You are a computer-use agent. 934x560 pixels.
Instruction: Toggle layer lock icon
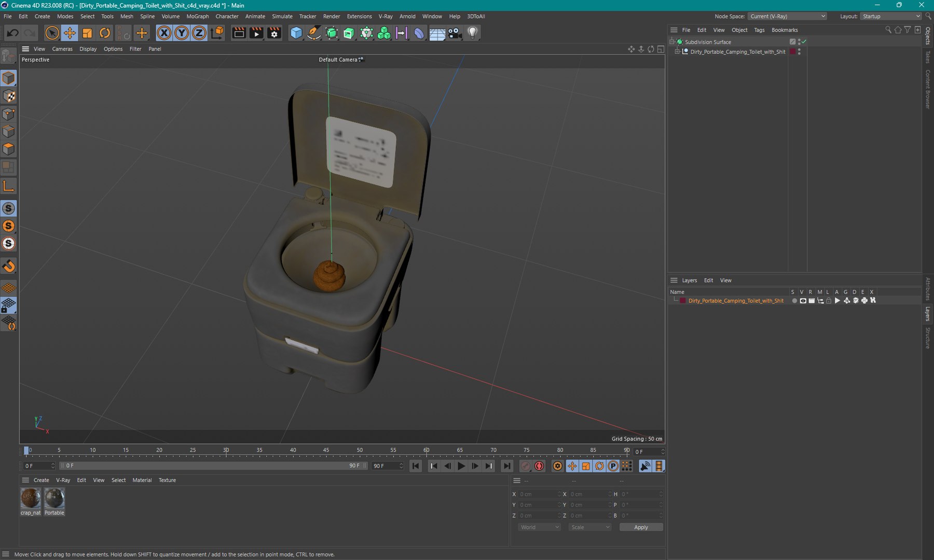click(829, 301)
